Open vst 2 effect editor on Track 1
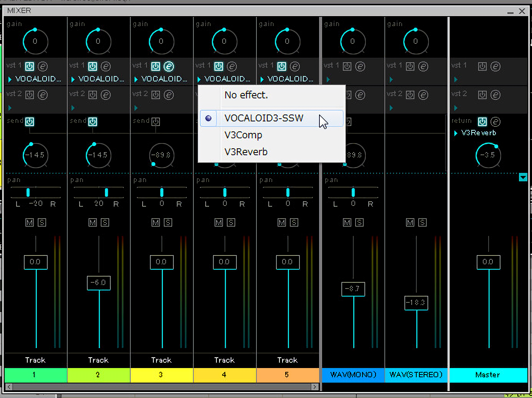 click(43, 95)
